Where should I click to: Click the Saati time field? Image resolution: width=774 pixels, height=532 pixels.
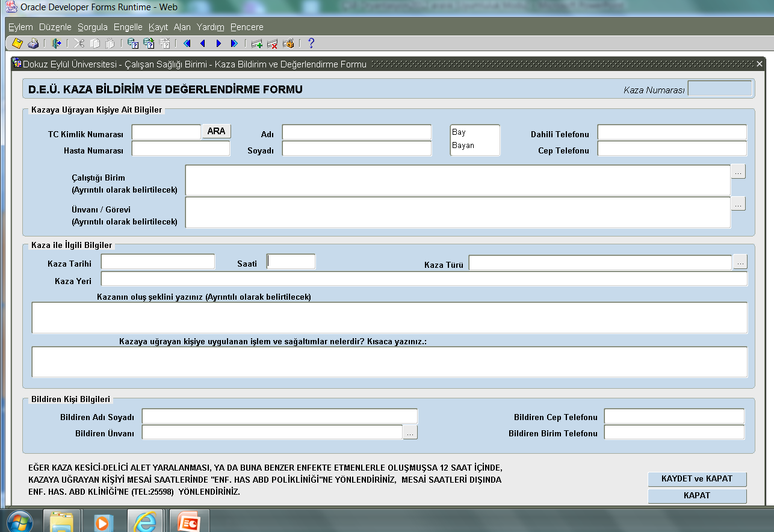[291, 261]
